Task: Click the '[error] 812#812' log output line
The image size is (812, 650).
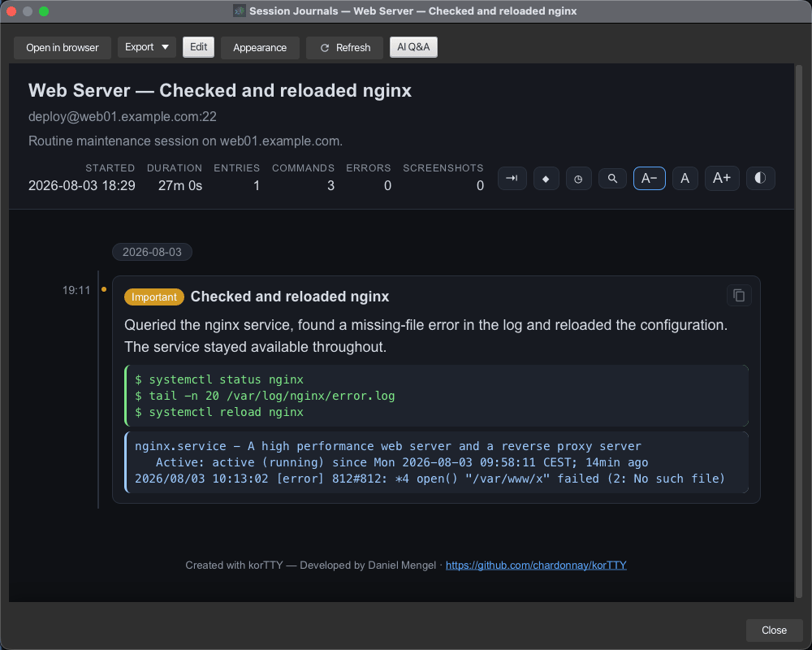Action: point(430,479)
